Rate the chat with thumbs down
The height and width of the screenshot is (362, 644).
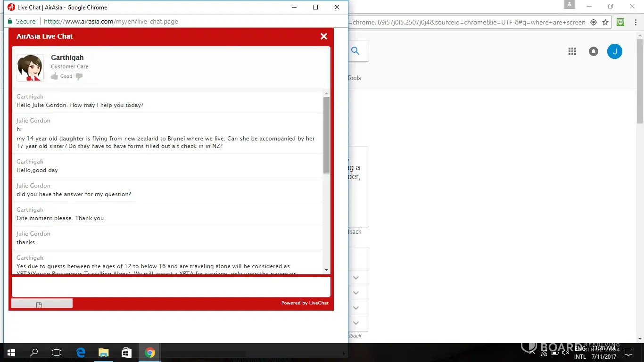79,76
